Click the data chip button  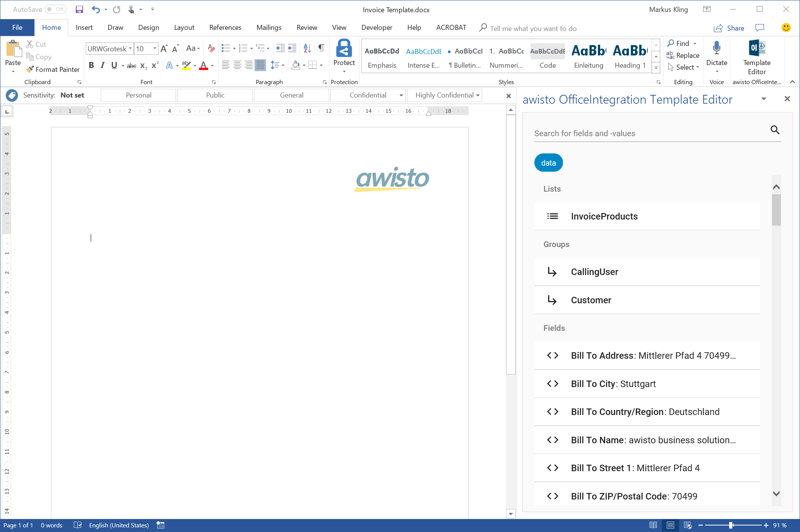click(549, 163)
